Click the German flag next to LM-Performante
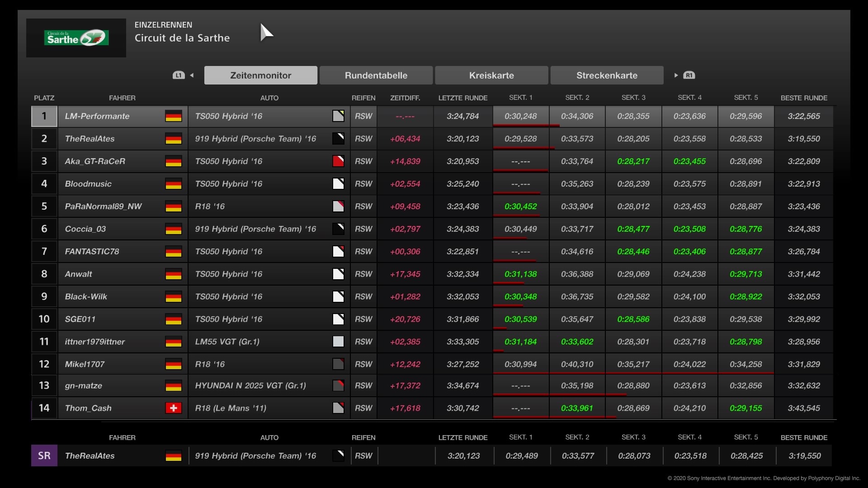This screenshot has height=488, width=868. [173, 116]
